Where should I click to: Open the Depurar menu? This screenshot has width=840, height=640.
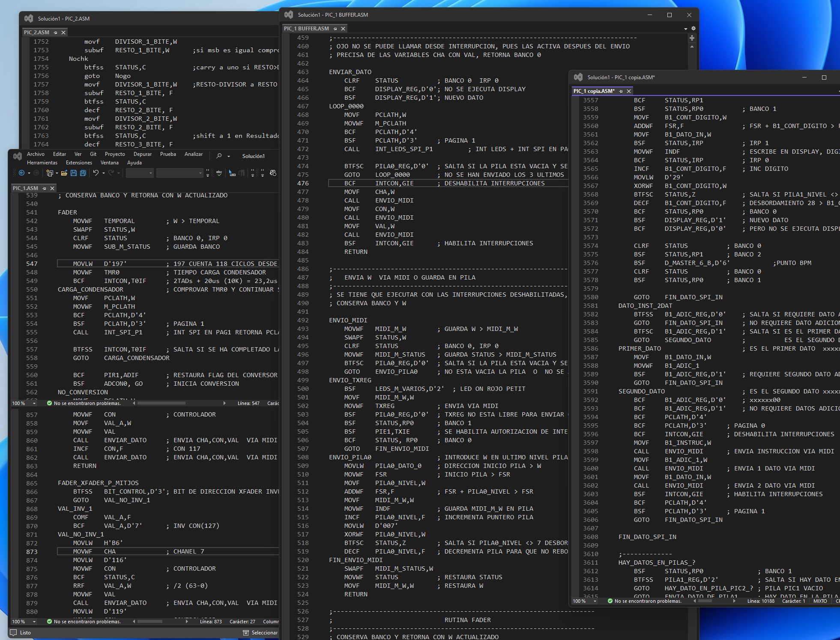[143, 154]
